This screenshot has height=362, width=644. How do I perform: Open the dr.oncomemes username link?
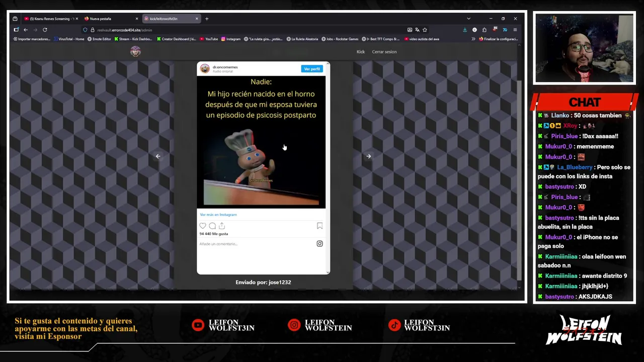[225, 67]
